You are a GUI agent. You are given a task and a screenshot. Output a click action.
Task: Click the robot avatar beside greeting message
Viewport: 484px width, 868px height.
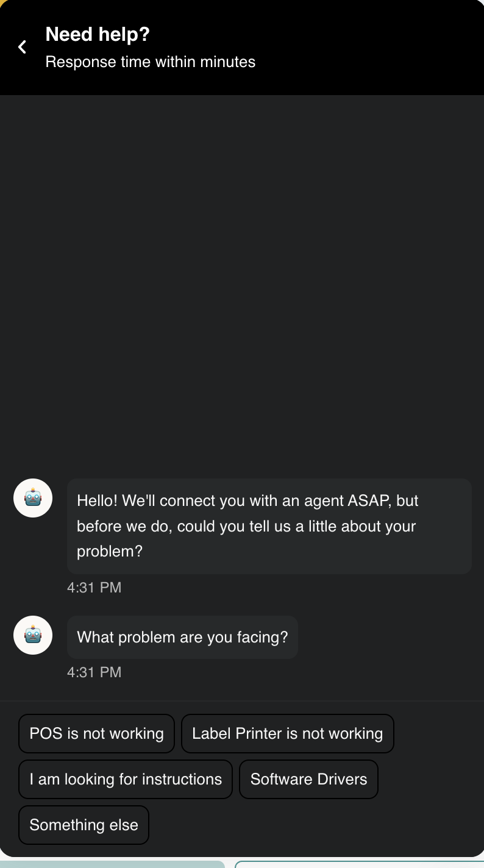point(33,498)
